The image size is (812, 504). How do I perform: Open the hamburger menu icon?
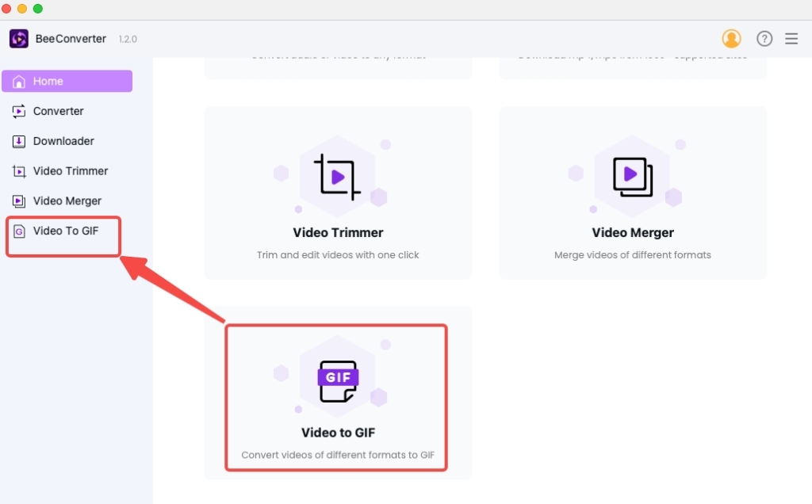(791, 38)
